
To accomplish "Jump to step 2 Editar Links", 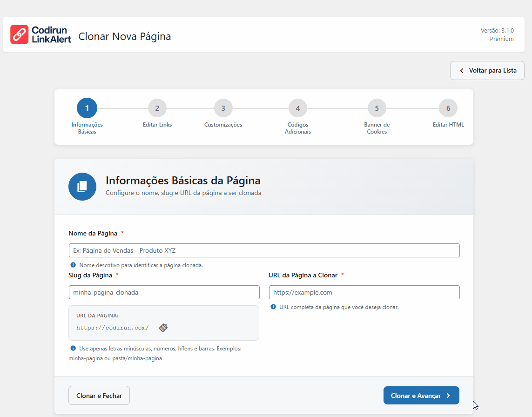I will (157, 108).
